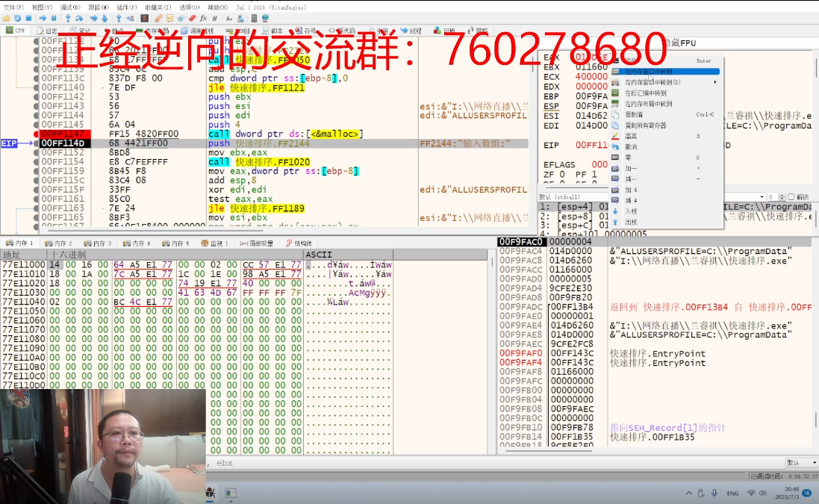Click the eraser patch toolbar icon
The height and width of the screenshot is (504, 819).
click(x=192, y=18)
